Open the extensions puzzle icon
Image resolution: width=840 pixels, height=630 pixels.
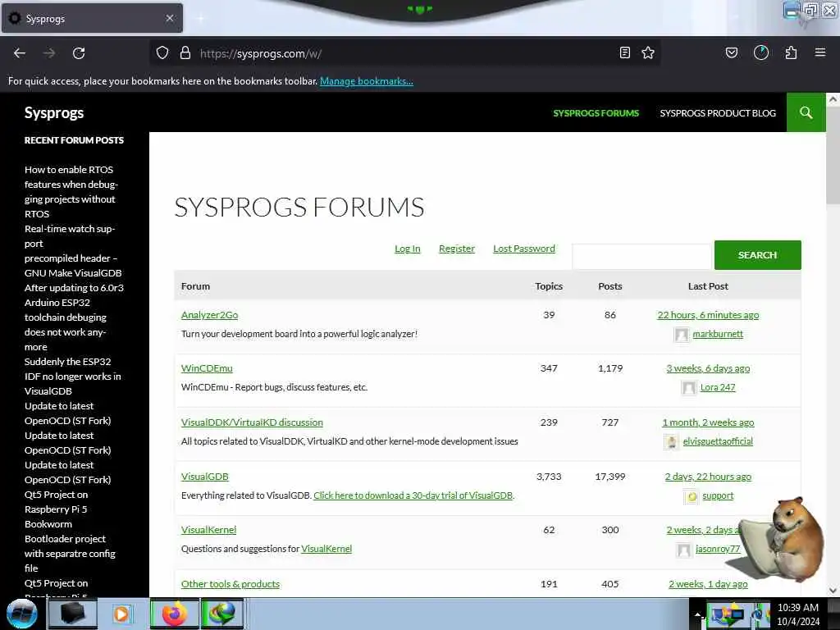click(791, 52)
